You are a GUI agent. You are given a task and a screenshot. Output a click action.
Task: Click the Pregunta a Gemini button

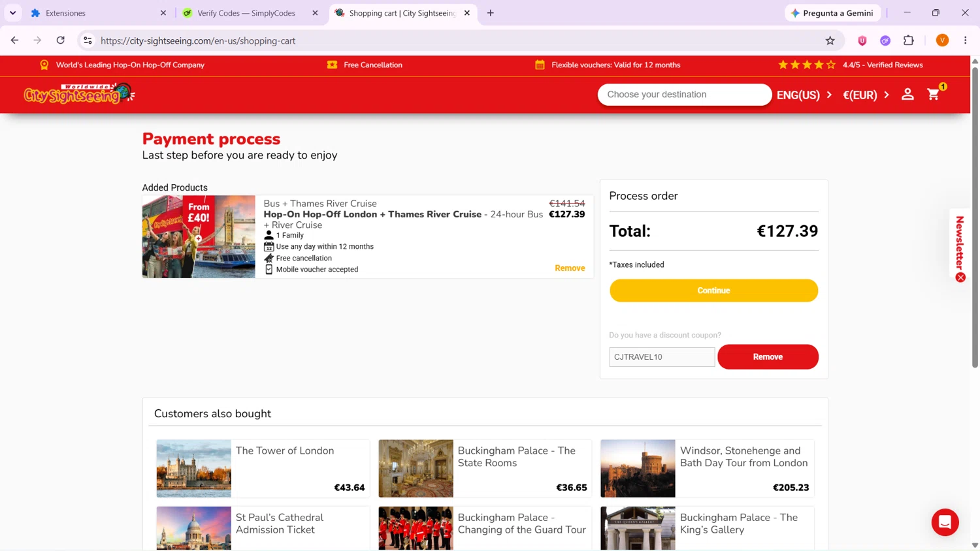832,13
